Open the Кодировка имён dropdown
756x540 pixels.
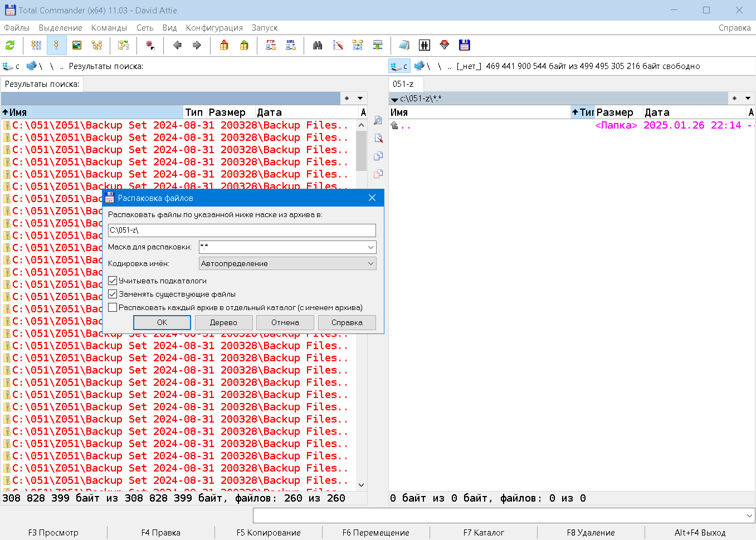pos(369,263)
